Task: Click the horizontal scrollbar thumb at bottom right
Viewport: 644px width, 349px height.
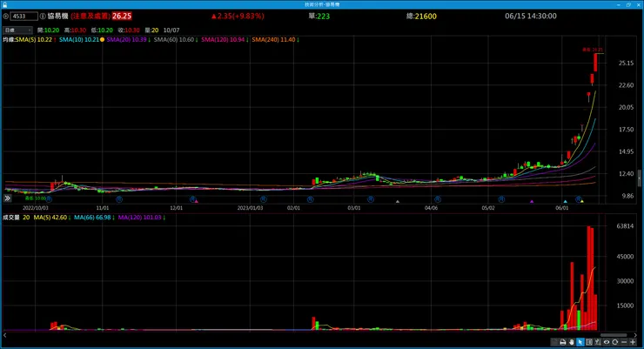Action: pos(614,335)
